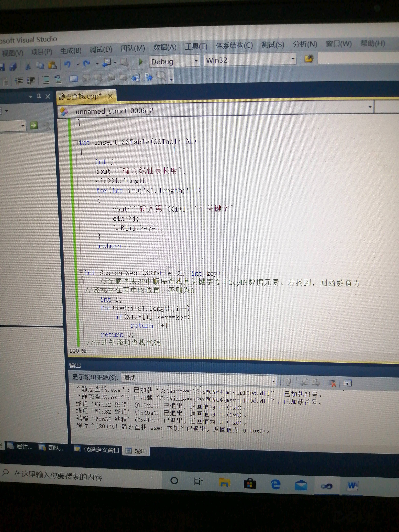Image resolution: width=399 pixels, height=532 pixels.
Task: Click Next Bookmark in Document icon
Action: (x=148, y=77)
